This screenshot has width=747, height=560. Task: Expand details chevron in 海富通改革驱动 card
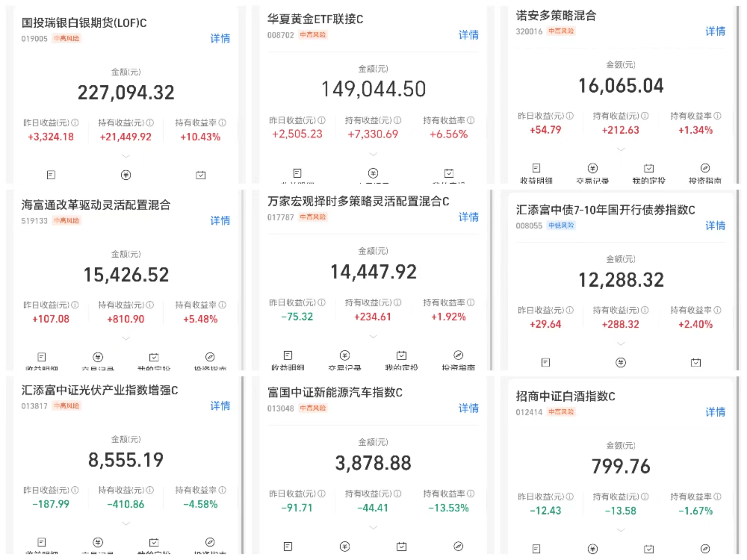pyautogui.click(x=126, y=338)
